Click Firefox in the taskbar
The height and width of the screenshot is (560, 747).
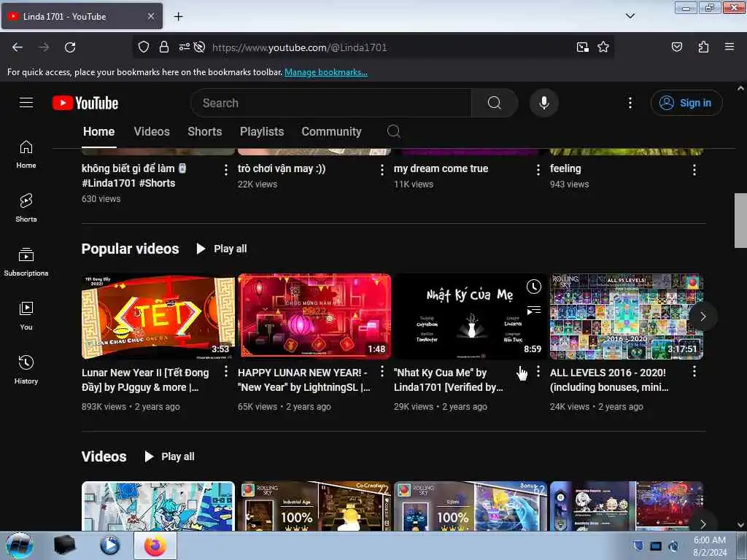tap(155, 545)
